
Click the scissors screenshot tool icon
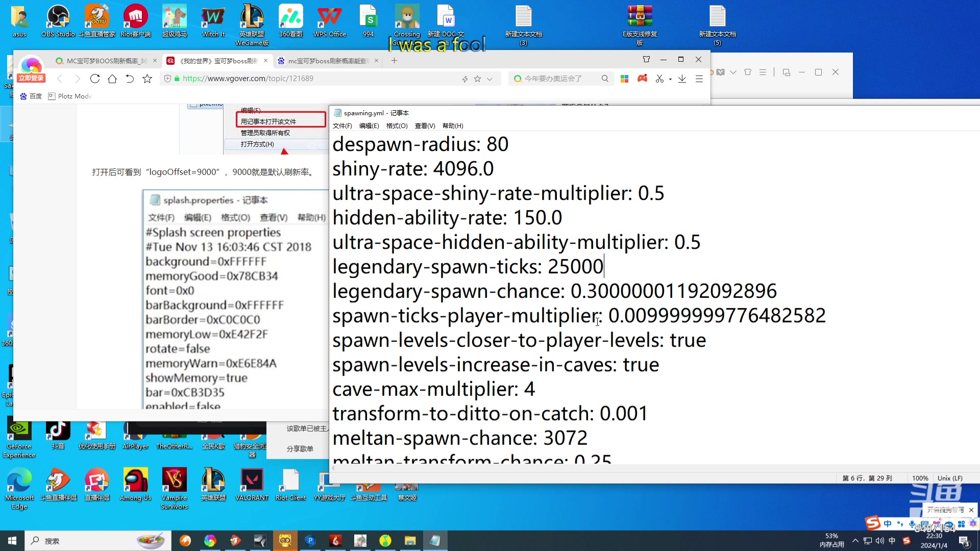(659, 79)
